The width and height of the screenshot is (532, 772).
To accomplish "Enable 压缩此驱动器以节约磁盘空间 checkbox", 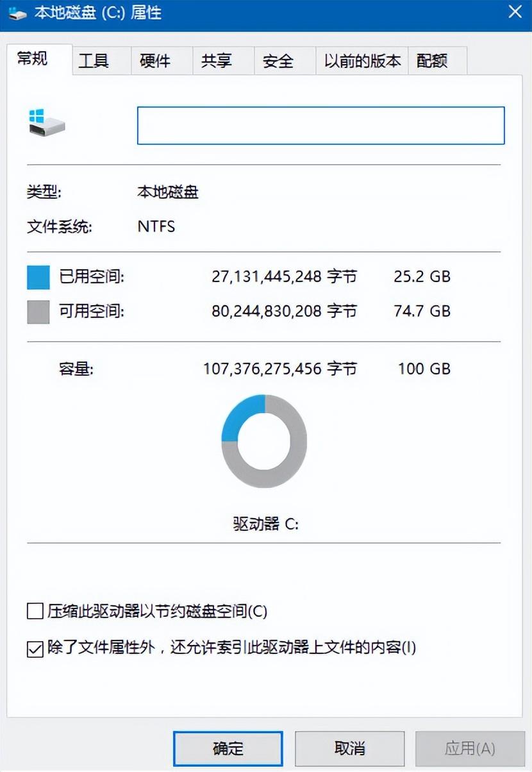I will [x=35, y=611].
